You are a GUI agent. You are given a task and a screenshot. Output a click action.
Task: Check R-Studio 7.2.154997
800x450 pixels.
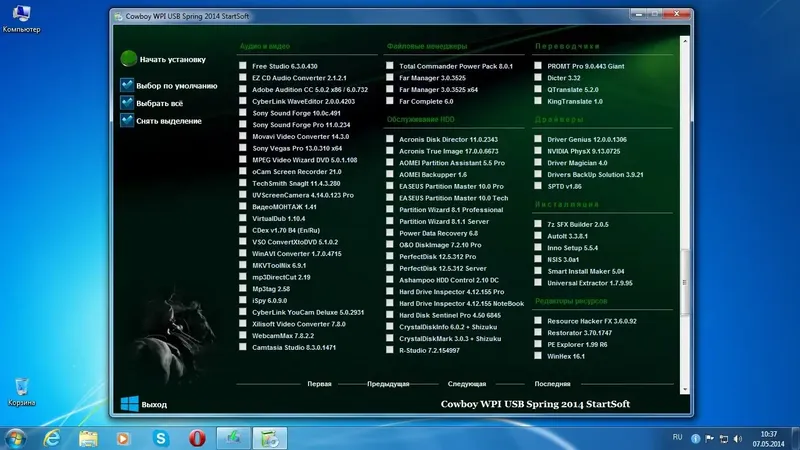click(390, 350)
